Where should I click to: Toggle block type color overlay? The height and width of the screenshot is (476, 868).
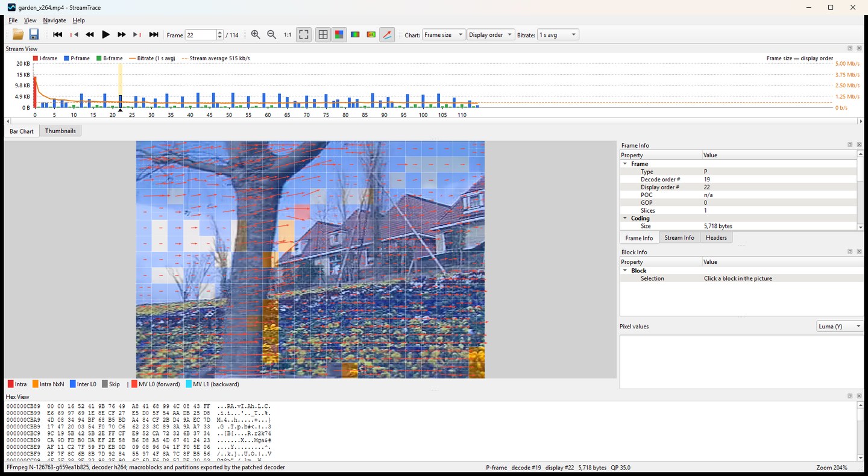click(x=339, y=35)
